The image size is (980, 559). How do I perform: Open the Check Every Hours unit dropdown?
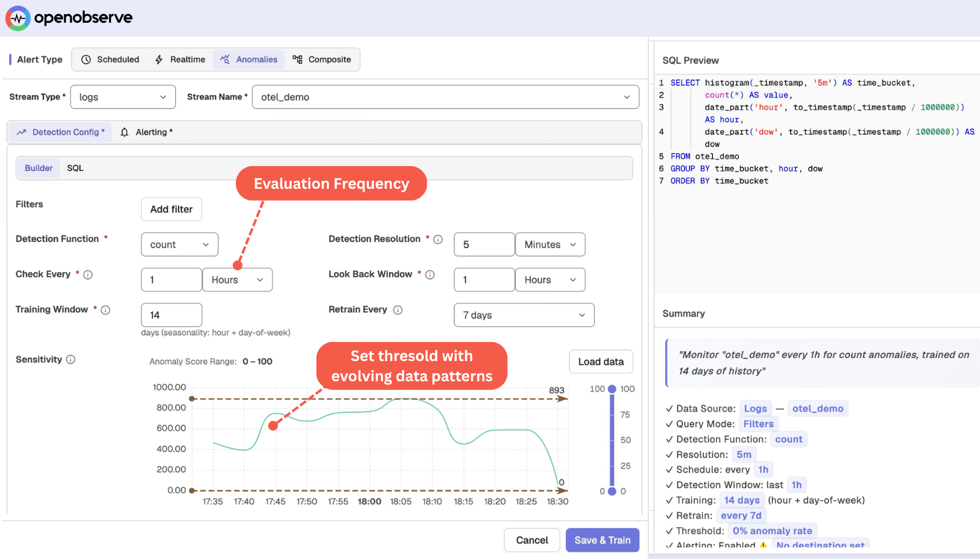tap(238, 280)
